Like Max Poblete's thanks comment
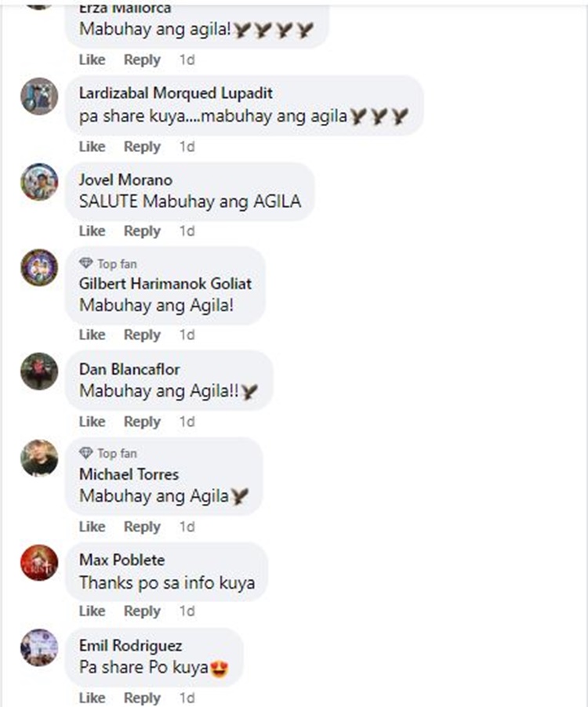The image size is (588, 707). 92,611
